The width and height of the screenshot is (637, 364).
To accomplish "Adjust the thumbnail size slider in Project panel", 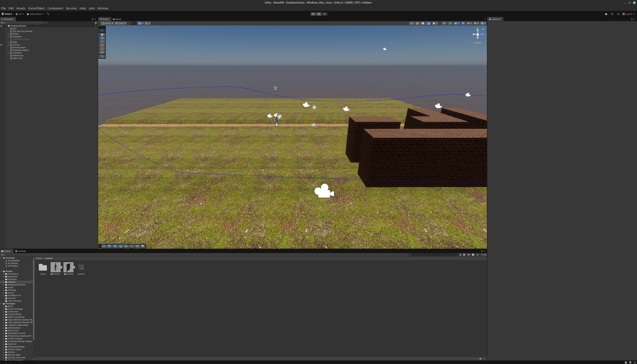I will coord(480,359).
